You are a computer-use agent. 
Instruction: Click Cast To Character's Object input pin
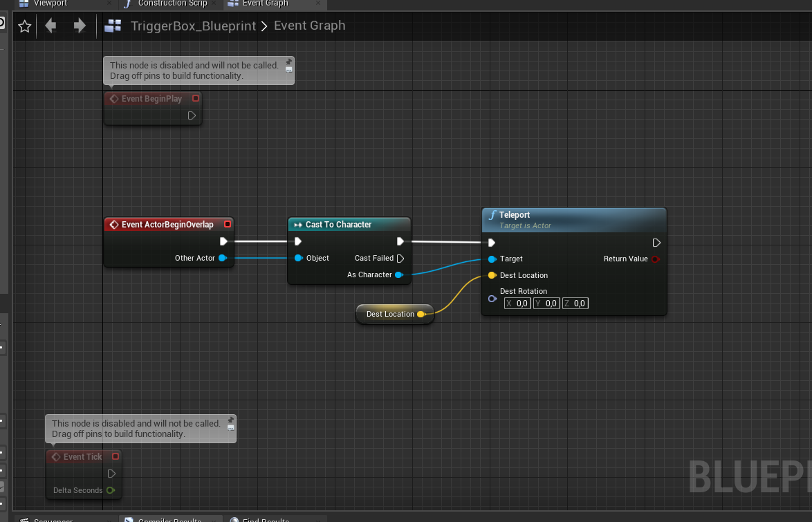pyautogui.click(x=298, y=258)
